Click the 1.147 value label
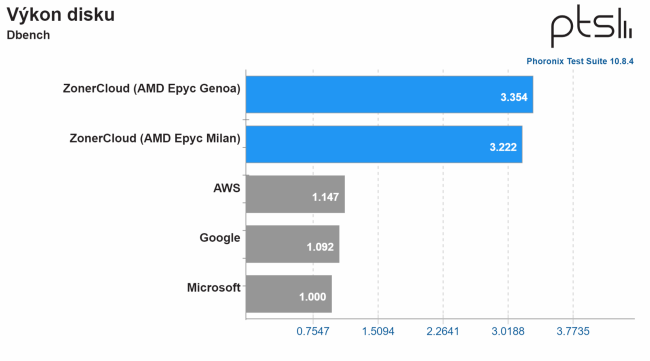 (x=325, y=197)
